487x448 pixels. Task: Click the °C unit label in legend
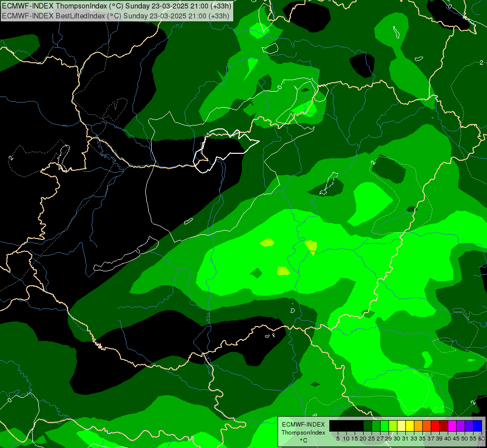point(304,441)
